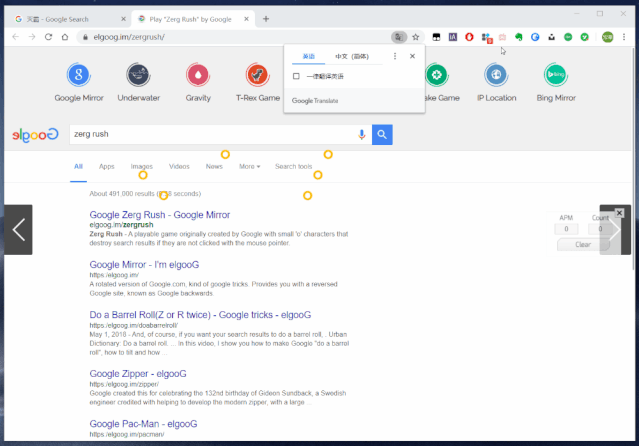The image size is (639, 446).
Task: Click the zerg 'o' near News tab
Action: (225, 155)
